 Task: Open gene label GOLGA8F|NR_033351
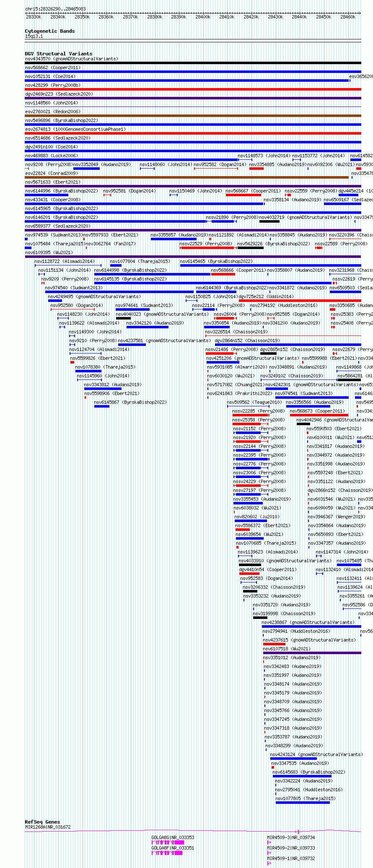pos(173,848)
